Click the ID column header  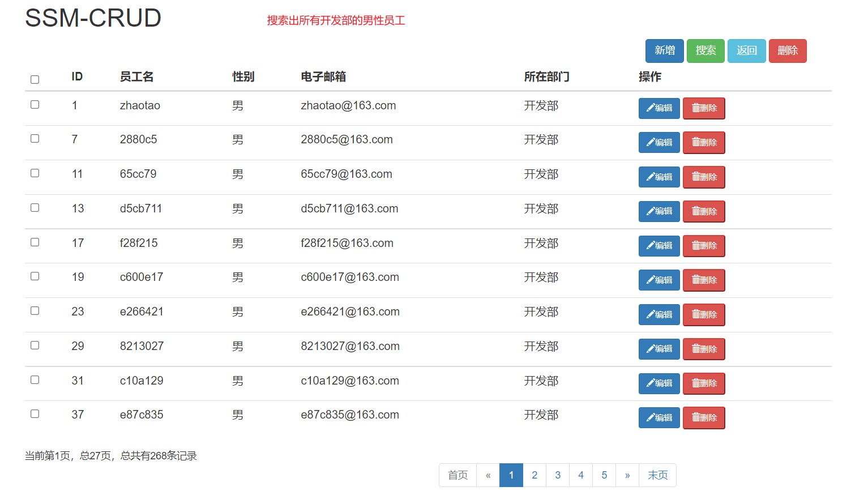(x=77, y=76)
